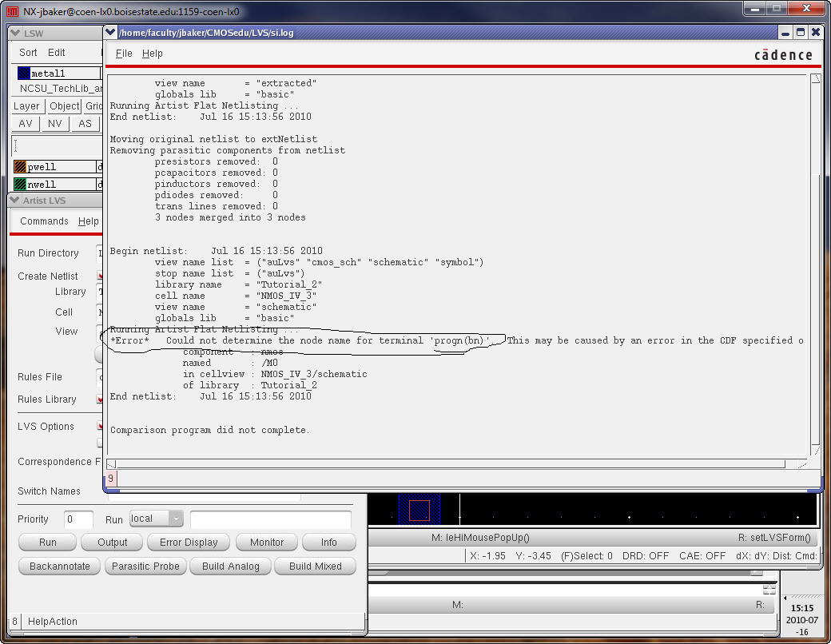Click the Run button in Artist LVS

(47, 542)
